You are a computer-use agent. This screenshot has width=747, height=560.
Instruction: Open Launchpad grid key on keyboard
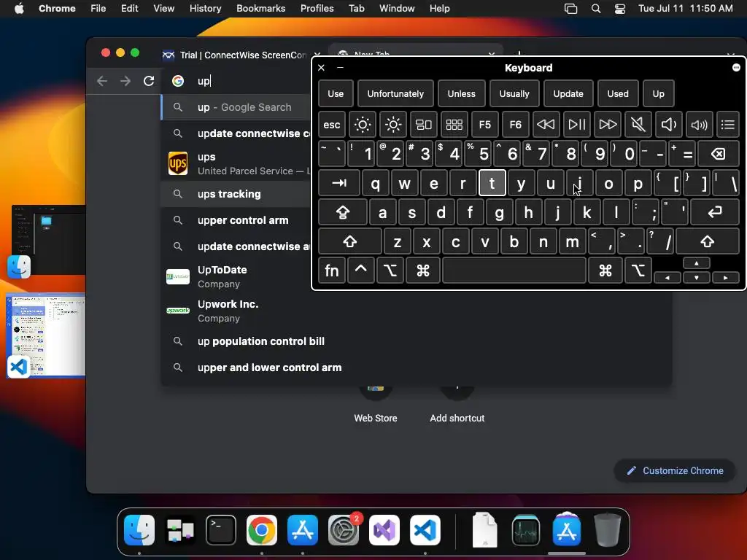(454, 125)
